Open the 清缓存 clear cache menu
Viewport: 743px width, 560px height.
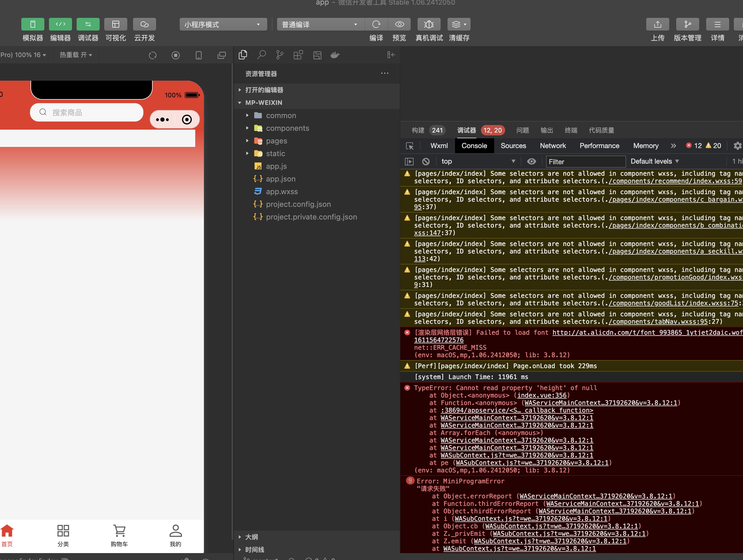click(459, 24)
